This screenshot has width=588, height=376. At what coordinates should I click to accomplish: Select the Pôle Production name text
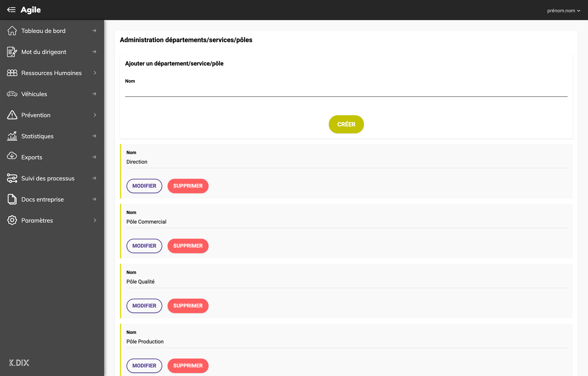145,342
